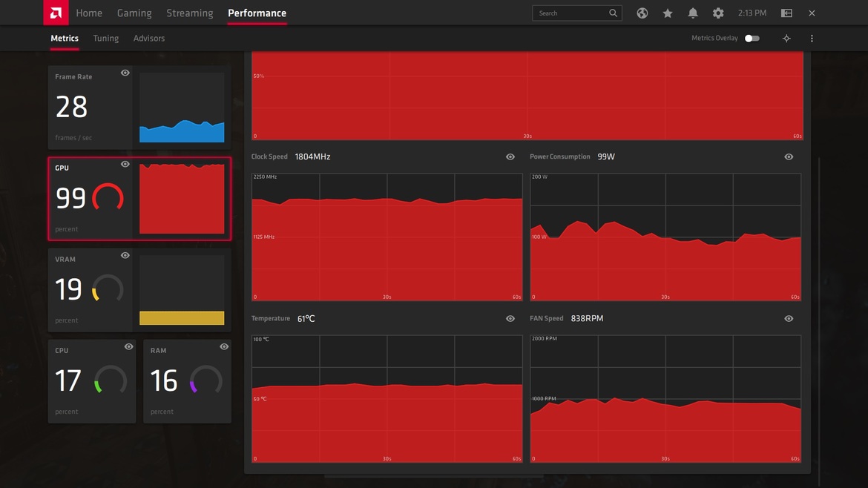
Task: Select the RAM metric card
Action: tap(187, 381)
